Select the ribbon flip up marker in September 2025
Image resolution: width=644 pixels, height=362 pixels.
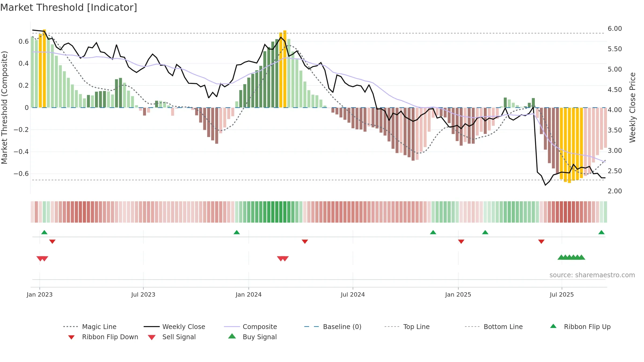click(601, 232)
